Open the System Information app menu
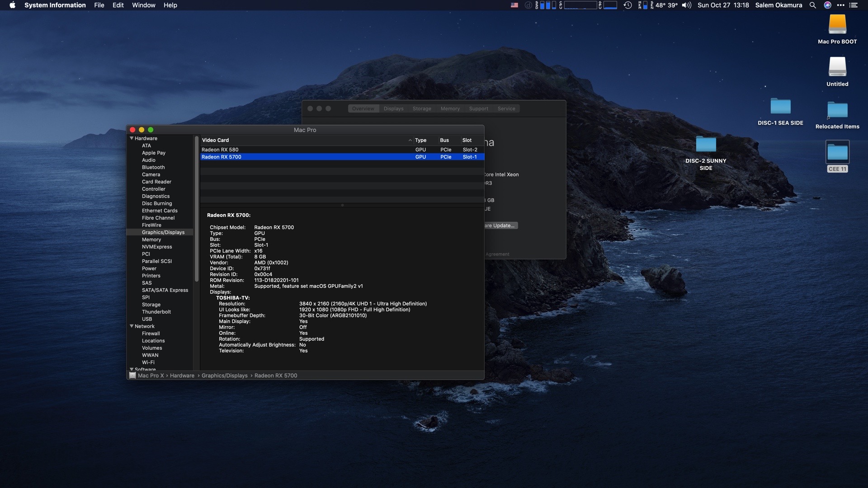 click(55, 5)
